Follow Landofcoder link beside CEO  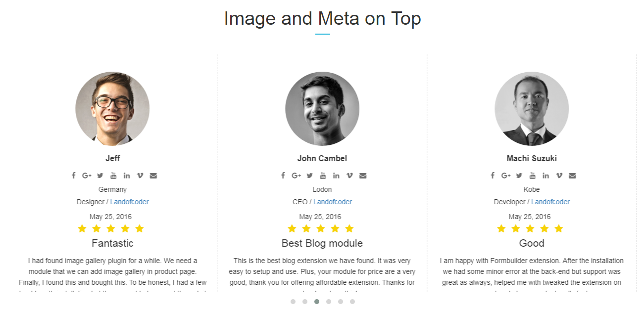click(333, 202)
